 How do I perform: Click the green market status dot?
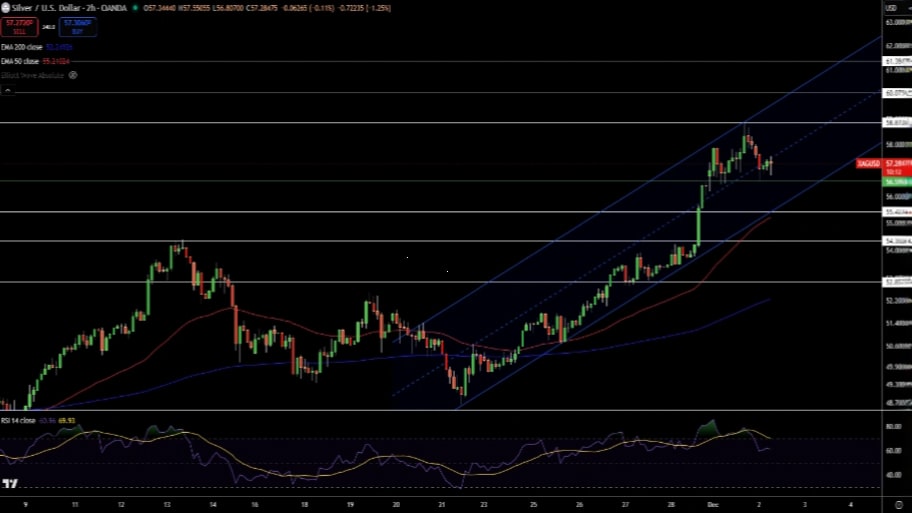tap(136, 8)
